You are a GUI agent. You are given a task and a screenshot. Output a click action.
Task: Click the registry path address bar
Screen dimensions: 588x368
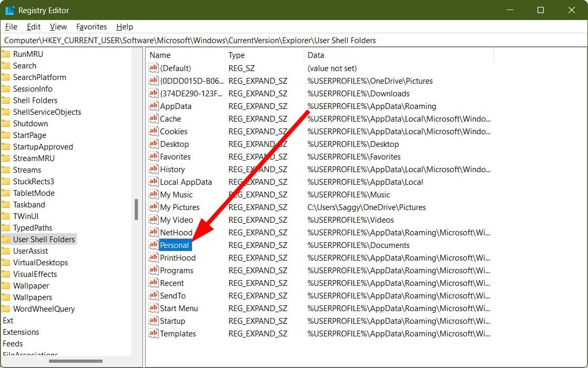pos(294,40)
